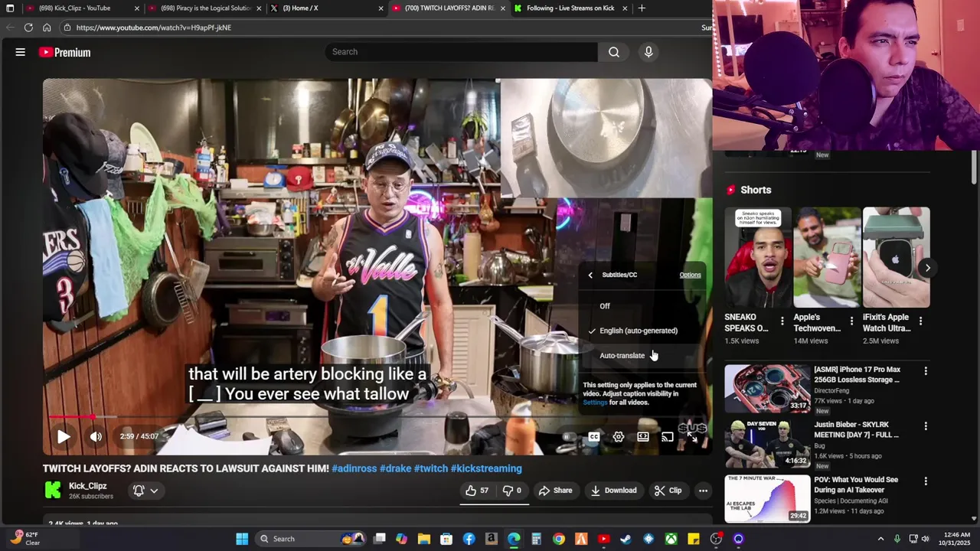Enter full screen mode
980x551 pixels.
[x=692, y=437]
